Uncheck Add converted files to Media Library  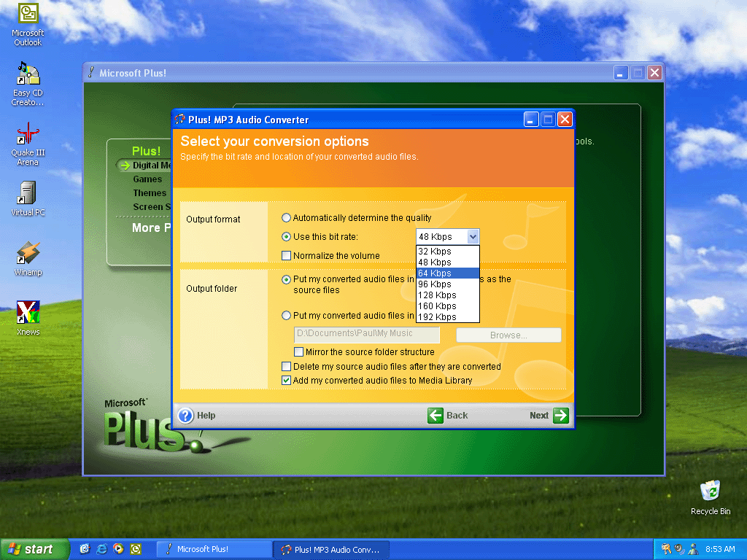(x=287, y=381)
